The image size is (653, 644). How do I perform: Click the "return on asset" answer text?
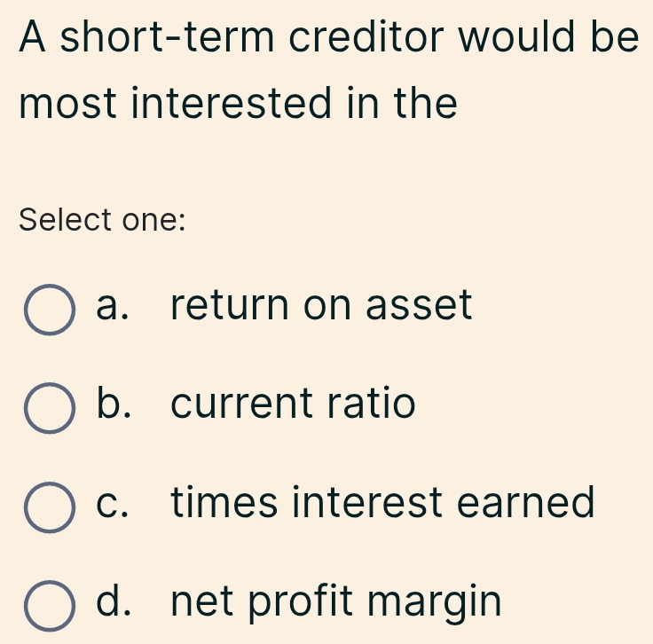point(321,307)
